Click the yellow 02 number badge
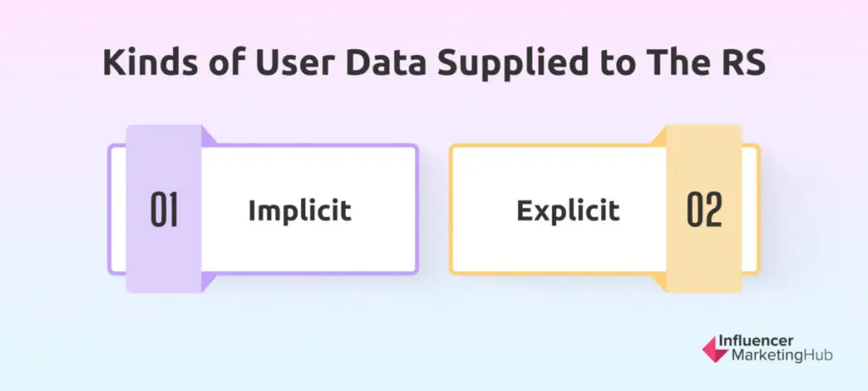Viewport: 868px width, 391px height. (704, 210)
